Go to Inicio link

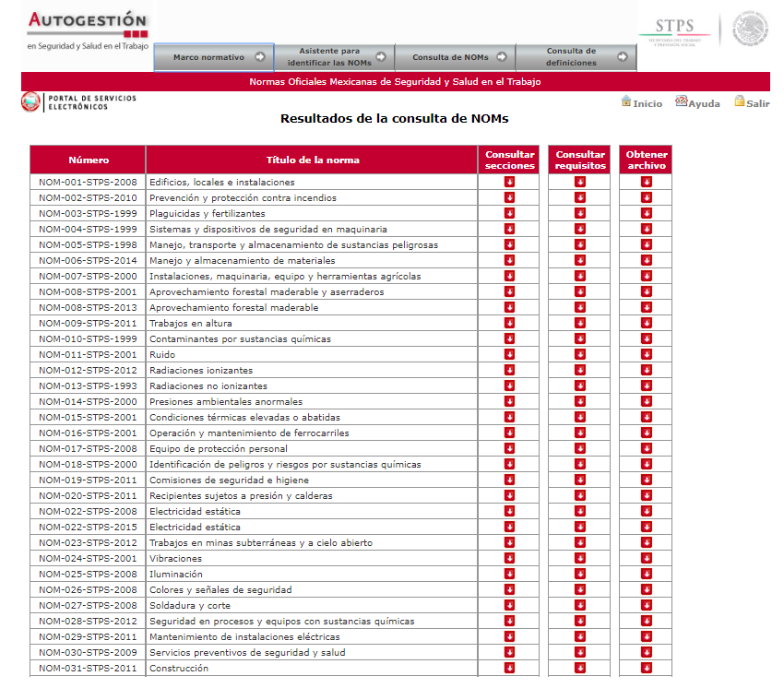click(642, 102)
